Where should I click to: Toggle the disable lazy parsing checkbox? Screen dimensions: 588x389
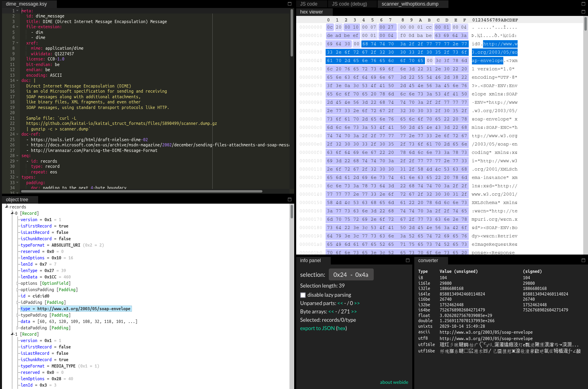(303, 295)
